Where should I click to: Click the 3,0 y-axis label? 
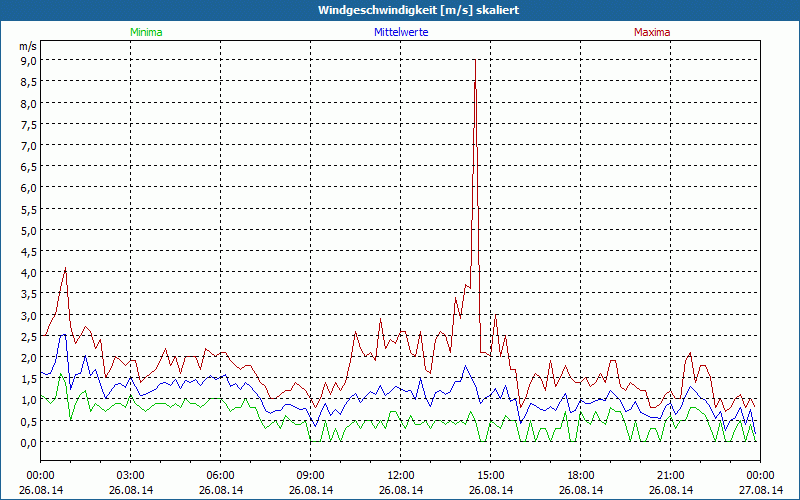pos(28,315)
